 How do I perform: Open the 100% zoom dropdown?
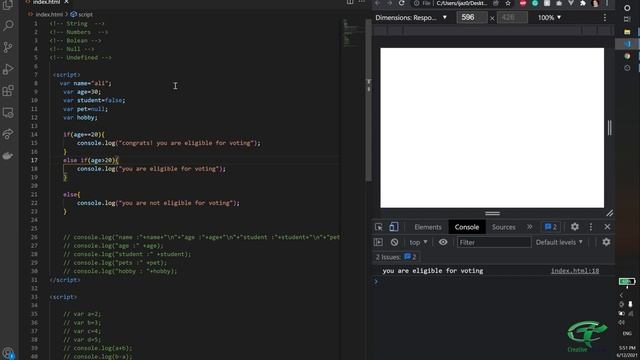[x=549, y=18]
